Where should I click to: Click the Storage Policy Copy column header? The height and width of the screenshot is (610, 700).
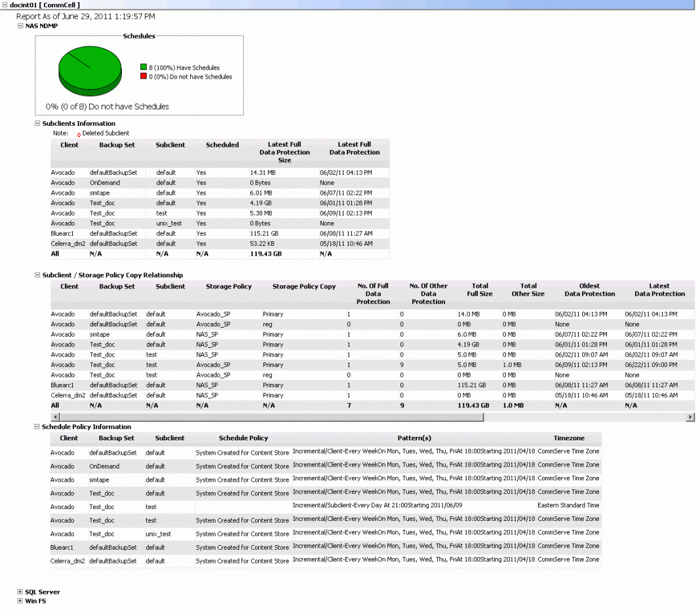303,286
